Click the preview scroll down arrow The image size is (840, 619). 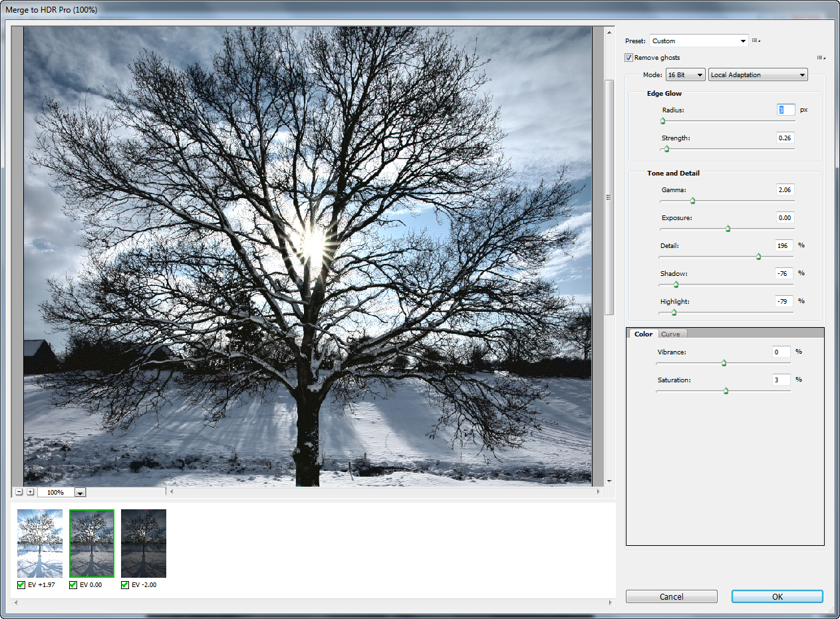point(609,481)
